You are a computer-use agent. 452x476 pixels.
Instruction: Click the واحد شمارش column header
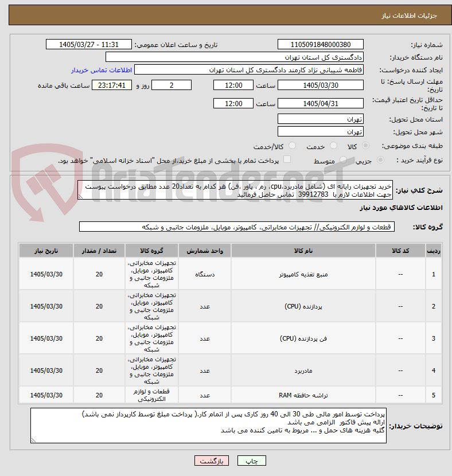click(x=205, y=251)
